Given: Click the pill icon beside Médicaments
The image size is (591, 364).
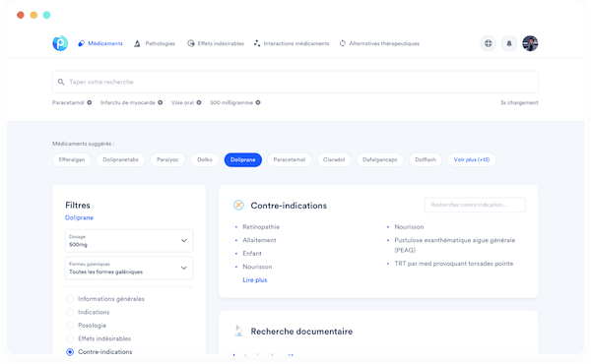Looking at the screenshot, I should point(81,43).
